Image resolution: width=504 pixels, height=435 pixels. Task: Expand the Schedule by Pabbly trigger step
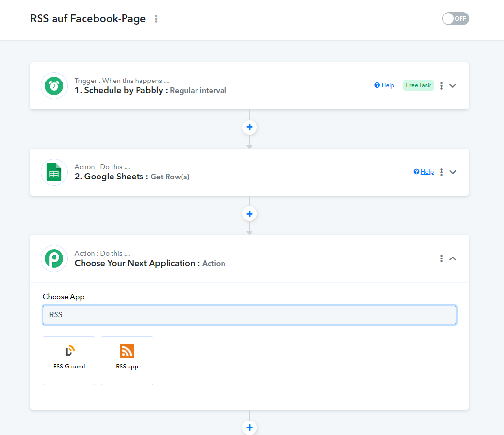pyautogui.click(x=453, y=86)
